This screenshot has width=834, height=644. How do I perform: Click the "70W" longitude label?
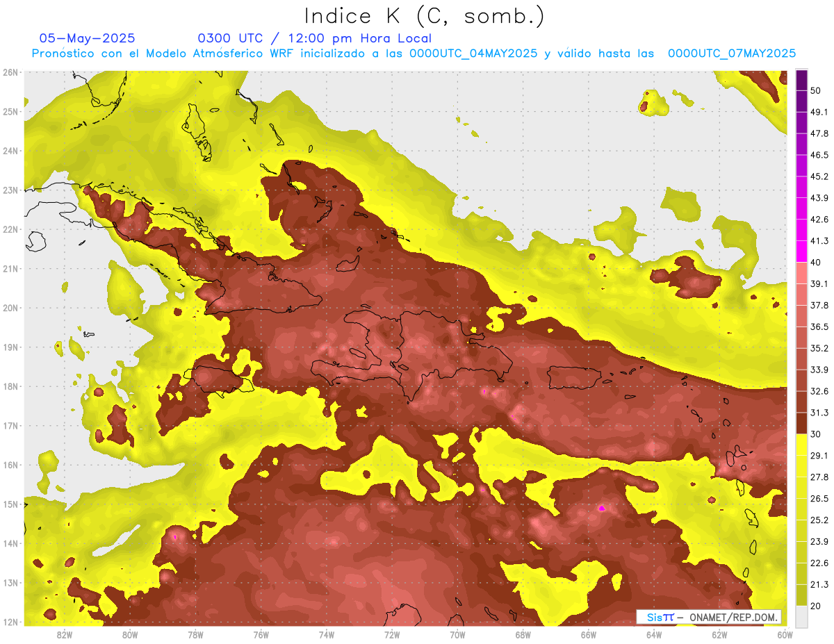457,634
